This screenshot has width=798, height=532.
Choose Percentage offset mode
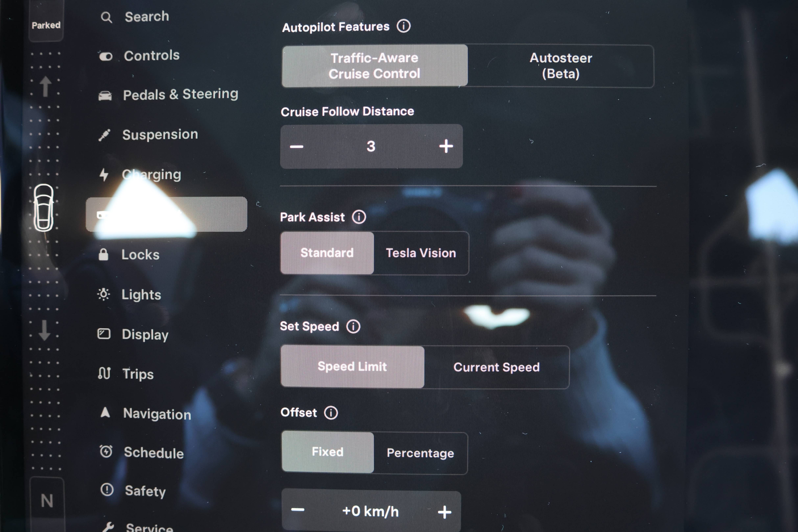[x=420, y=453]
